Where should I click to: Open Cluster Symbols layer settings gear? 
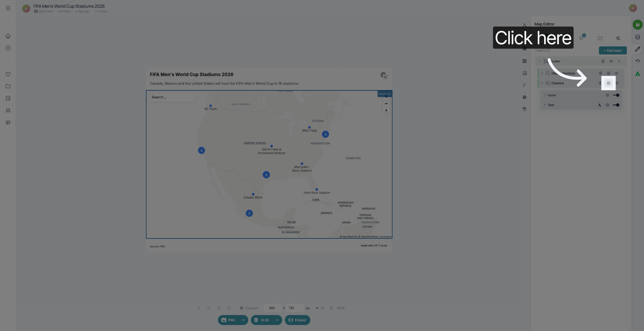(x=609, y=73)
